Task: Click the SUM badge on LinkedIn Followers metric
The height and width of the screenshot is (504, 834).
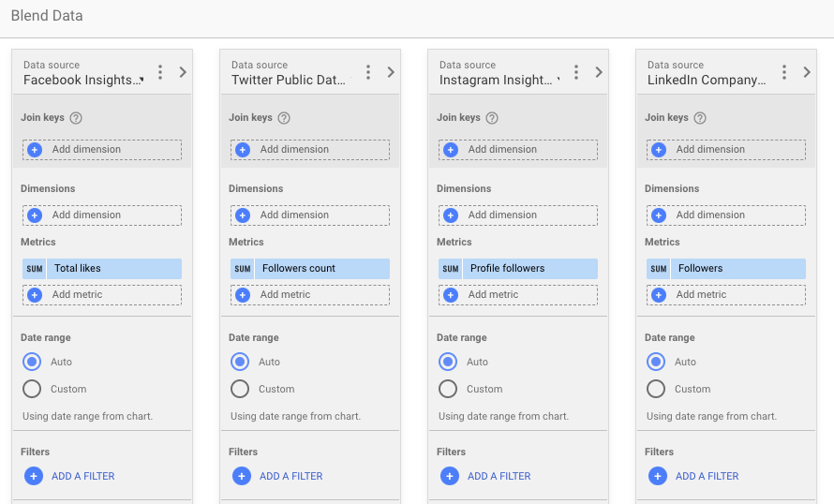Action: point(659,269)
